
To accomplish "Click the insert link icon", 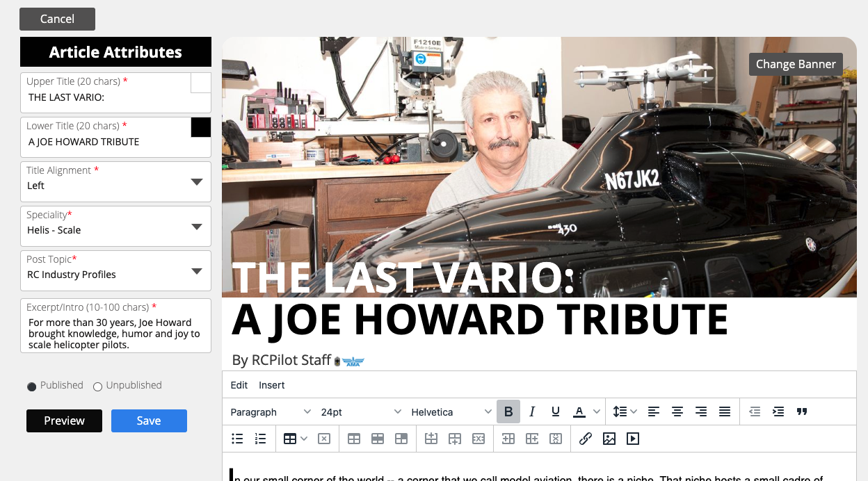I will tap(586, 439).
